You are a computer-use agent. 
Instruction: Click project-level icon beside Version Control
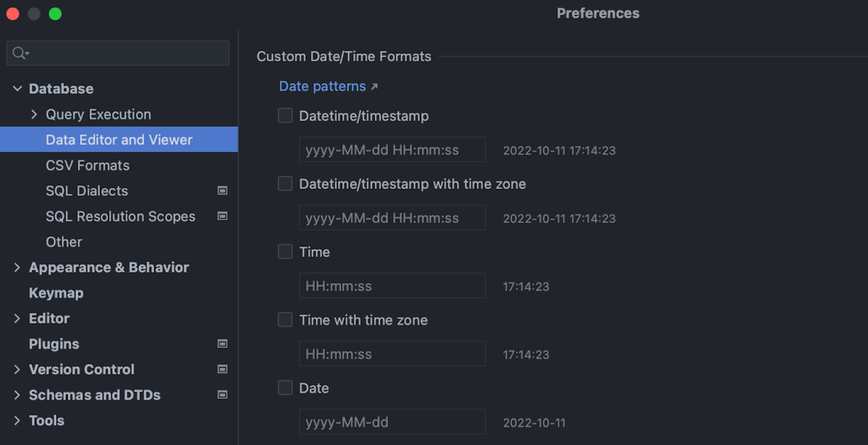pos(222,369)
